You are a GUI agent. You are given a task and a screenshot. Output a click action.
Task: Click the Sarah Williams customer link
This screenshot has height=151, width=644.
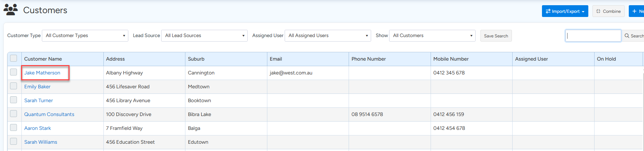tap(40, 142)
